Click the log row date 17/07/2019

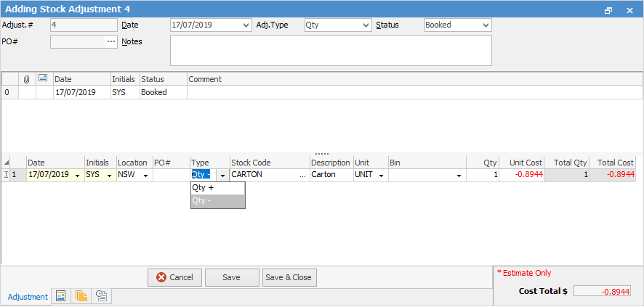[82, 93]
